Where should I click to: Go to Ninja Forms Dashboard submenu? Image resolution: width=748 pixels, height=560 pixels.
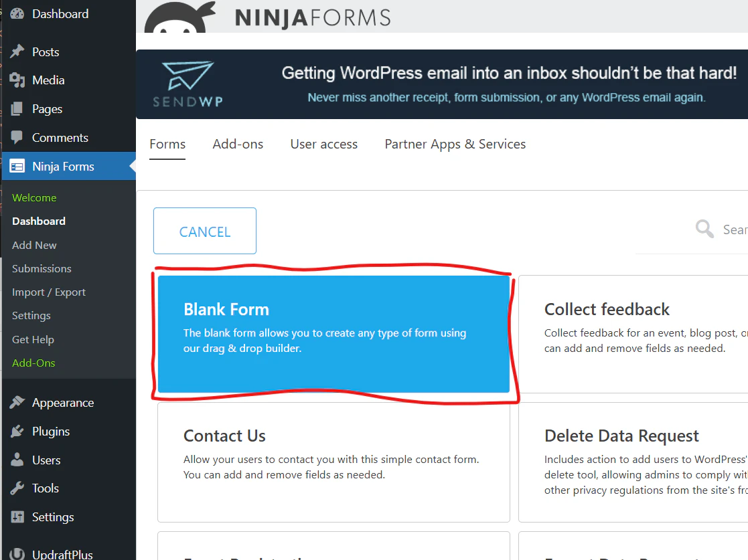(x=39, y=221)
